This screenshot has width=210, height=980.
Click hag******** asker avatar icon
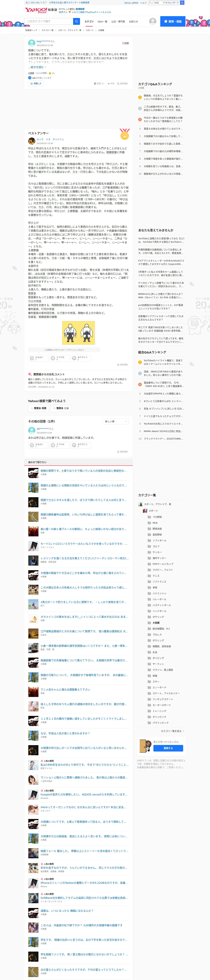pyautogui.click(x=32, y=43)
